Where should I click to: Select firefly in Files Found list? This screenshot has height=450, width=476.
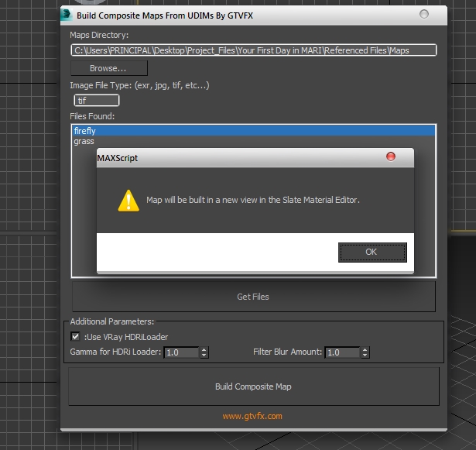coord(254,131)
